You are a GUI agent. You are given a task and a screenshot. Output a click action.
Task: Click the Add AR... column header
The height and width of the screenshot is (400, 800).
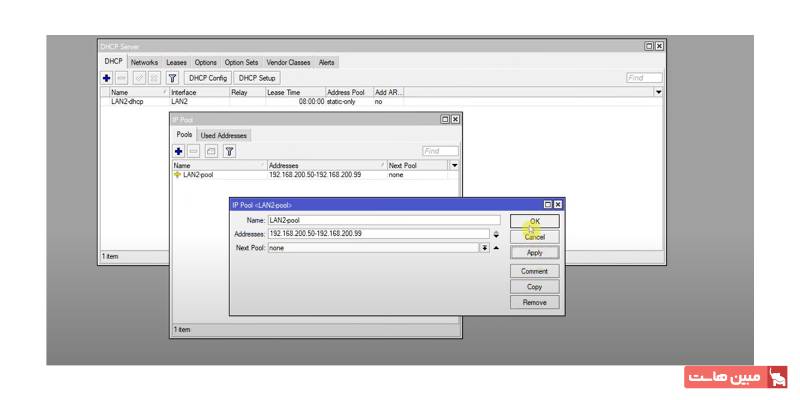(389, 92)
